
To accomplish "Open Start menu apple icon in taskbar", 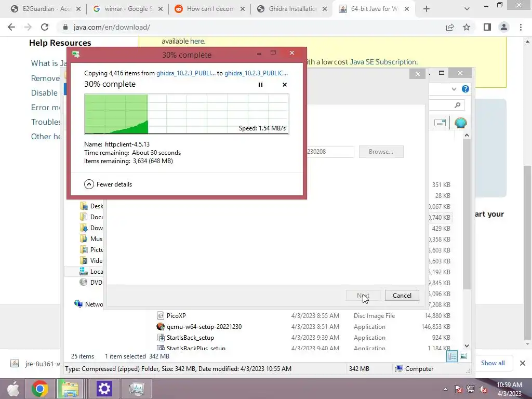I will click(x=14, y=389).
